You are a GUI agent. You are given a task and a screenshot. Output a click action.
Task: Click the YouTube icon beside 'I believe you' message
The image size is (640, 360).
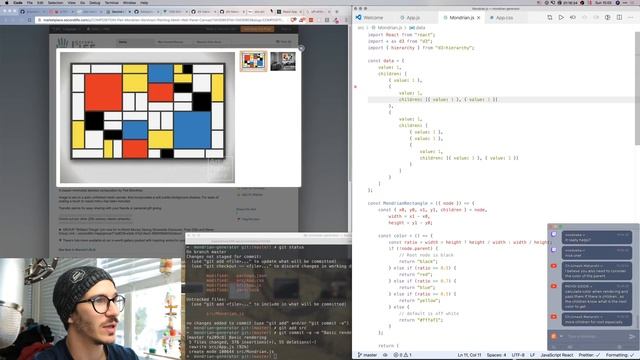pyautogui.click(x=554, y=266)
